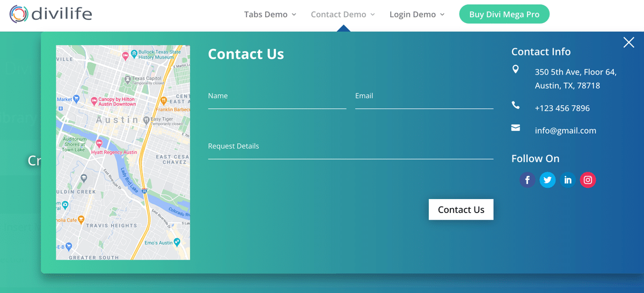This screenshot has width=644, height=293.
Task: Click the Contact Us form heading
Action: pyautogui.click(x=246, y=54)
